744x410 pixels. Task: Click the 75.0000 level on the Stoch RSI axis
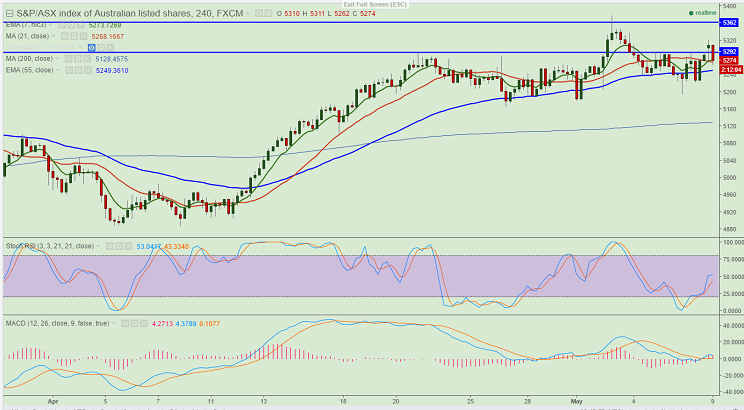click(732, 260)
